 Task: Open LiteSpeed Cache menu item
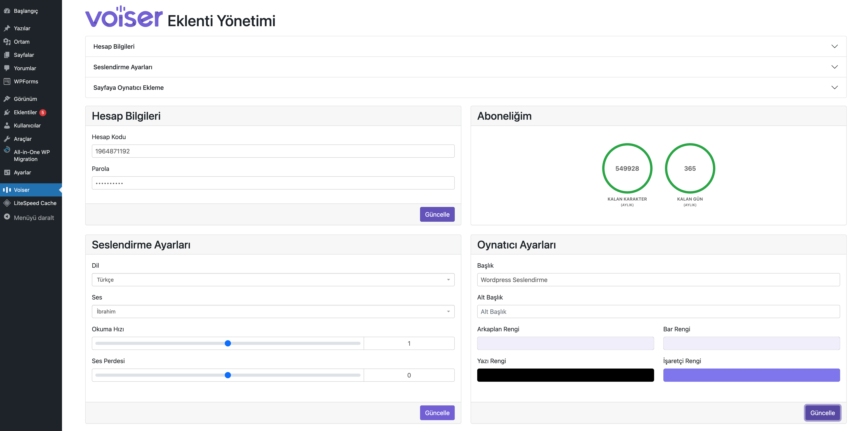pos(35,203)
